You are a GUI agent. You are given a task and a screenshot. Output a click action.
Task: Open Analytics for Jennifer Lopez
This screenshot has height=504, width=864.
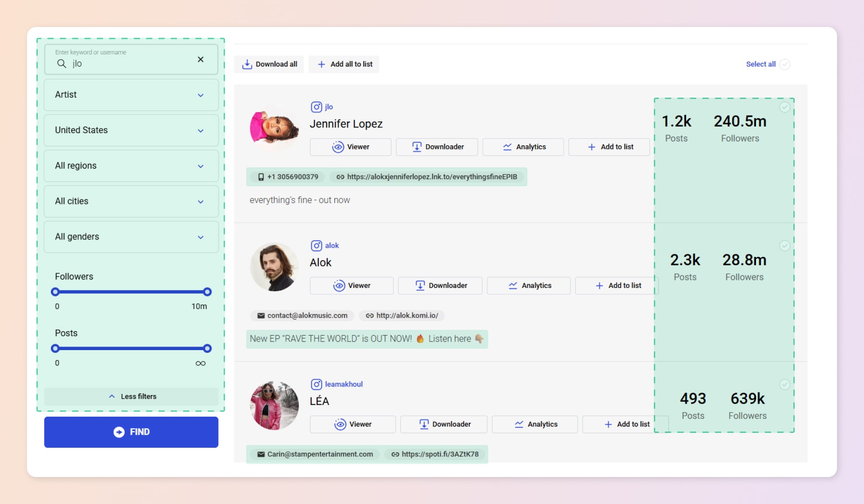pyautogui.click(x=523, y=147)
